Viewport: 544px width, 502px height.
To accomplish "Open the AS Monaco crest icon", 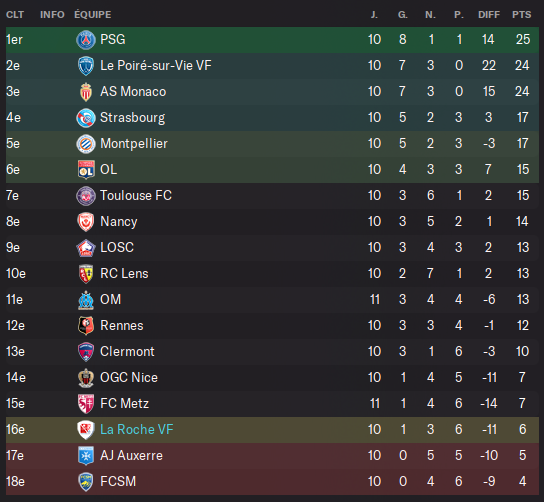I will pos(86,92).
